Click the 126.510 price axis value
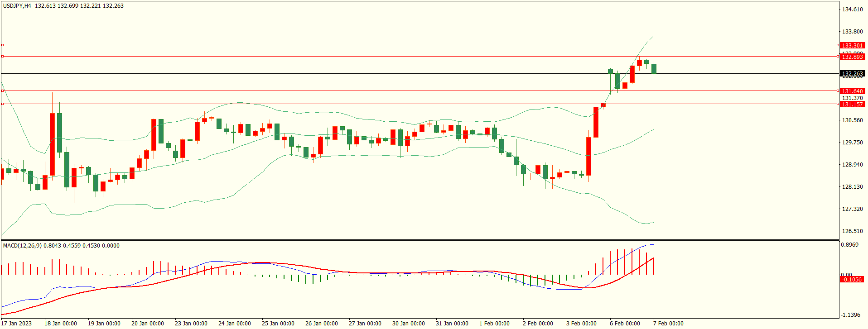This screenshot has width=868, height=329. (852, 231)
